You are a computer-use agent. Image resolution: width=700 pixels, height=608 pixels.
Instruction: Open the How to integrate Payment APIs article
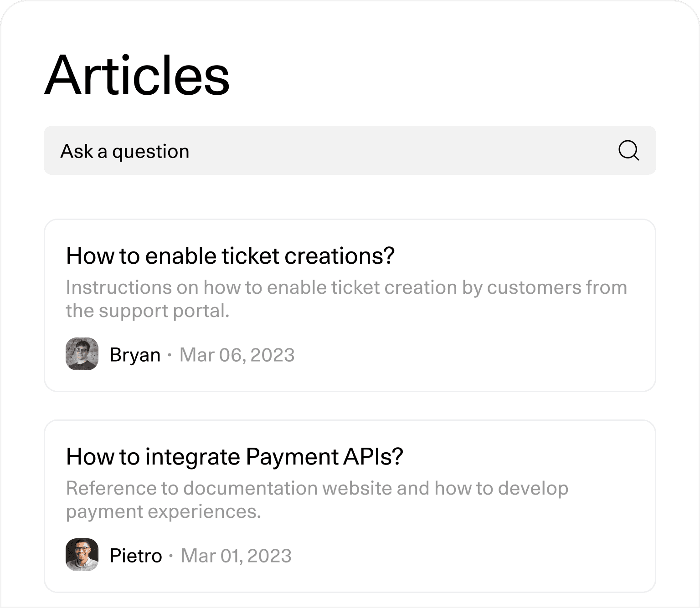point(235,456)
